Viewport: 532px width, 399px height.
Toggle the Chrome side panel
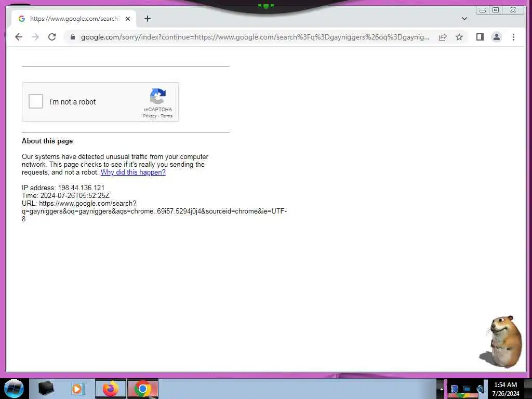point(480,37)
